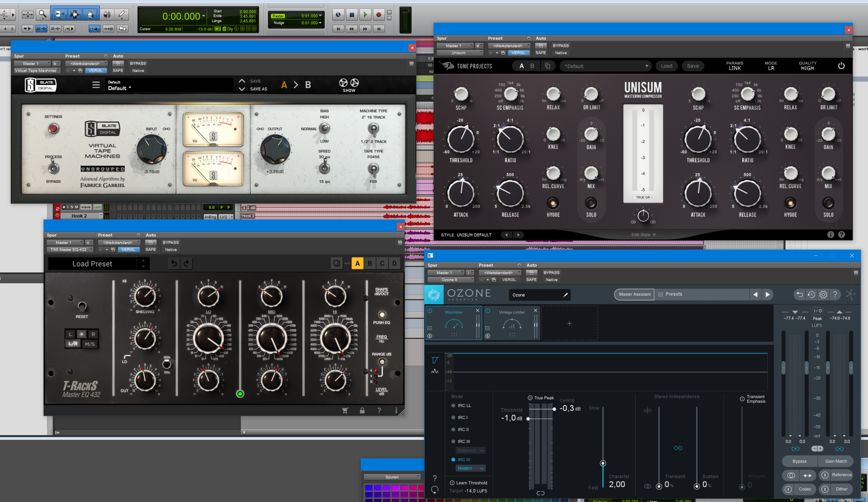Viewport: 868px width, 502px height.
Task: Toggle True Peak limiting in Ozone
Action: coord(530,398)
